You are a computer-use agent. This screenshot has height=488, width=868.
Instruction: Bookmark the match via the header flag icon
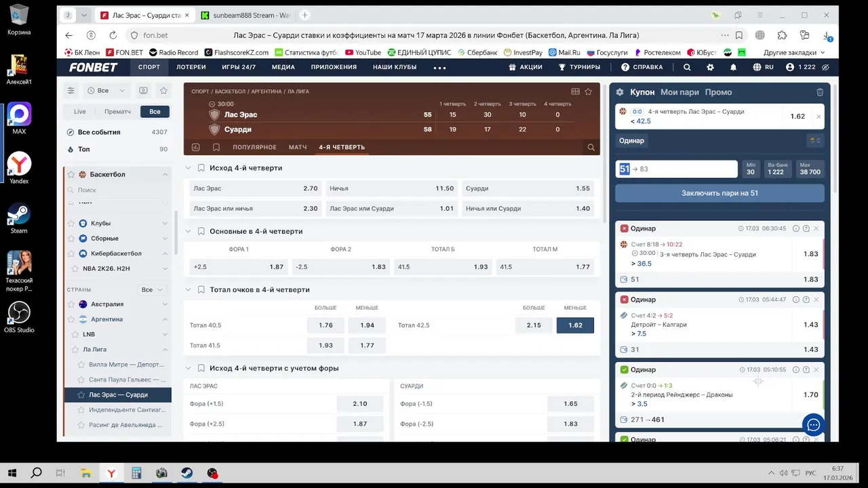click(x=216, y=147)
